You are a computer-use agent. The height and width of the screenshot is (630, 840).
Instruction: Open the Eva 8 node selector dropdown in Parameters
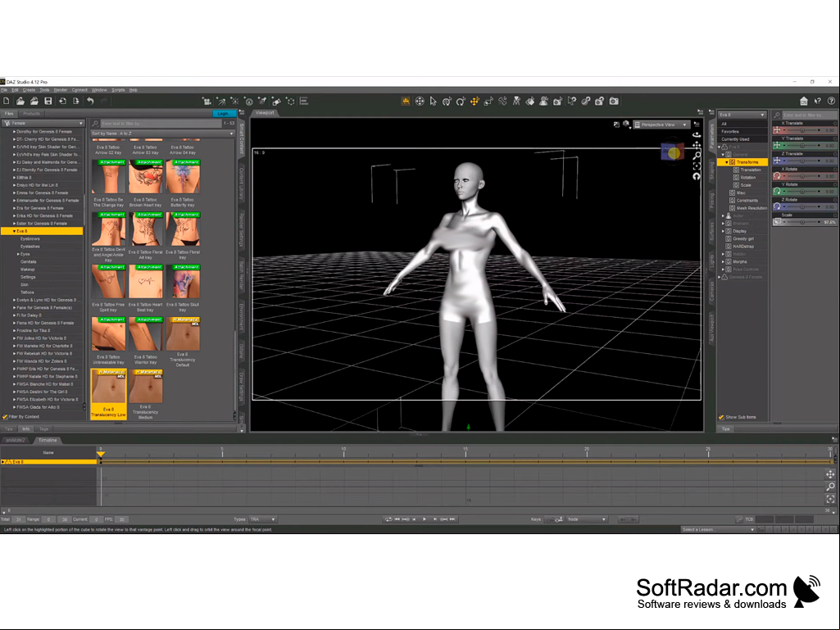[x=742, y=115]
